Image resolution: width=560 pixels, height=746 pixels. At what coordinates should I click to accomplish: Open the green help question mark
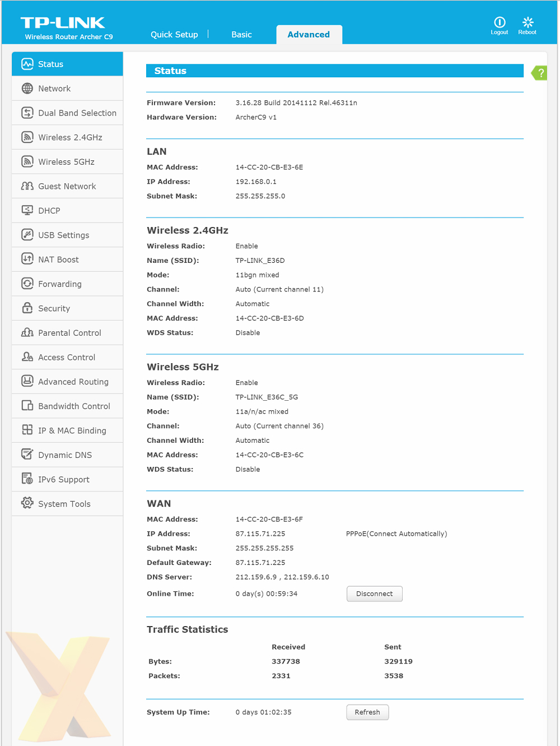(x=539, y=73)
